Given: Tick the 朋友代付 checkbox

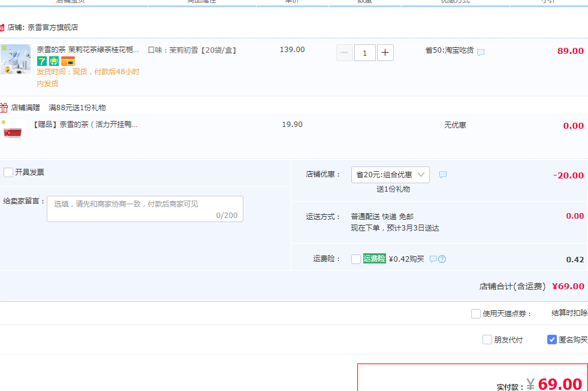Looking at the screenshot, I should pyautogui.click(x=487, y=340).
